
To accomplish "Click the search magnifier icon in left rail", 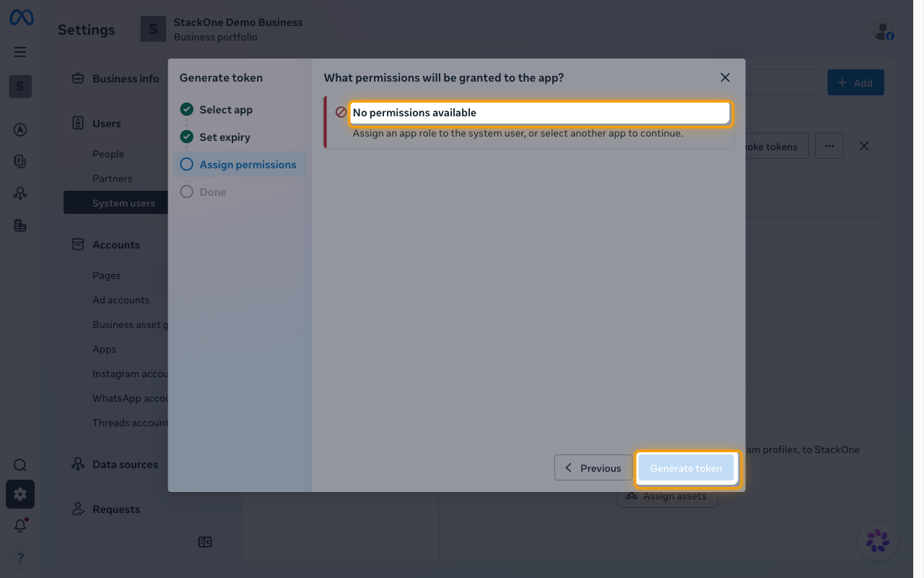I will (x=20, y=465).
